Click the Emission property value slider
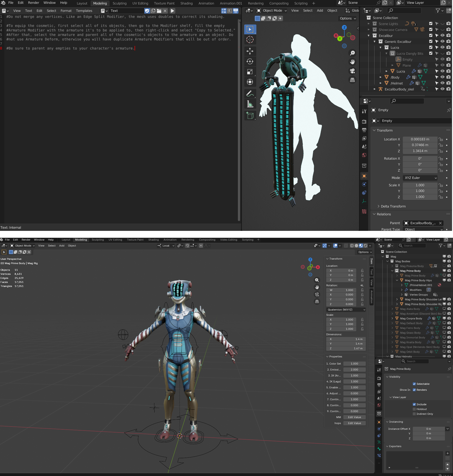 point(354,370)
